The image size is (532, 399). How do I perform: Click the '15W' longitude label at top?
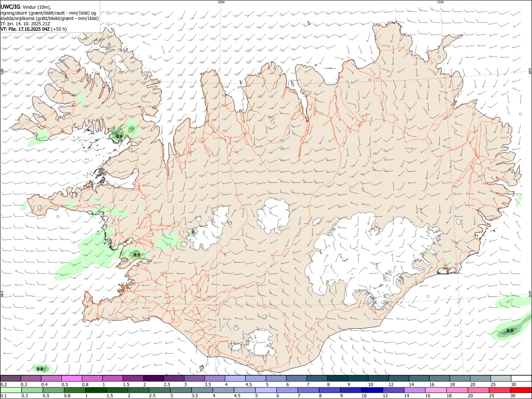point(440,2)
